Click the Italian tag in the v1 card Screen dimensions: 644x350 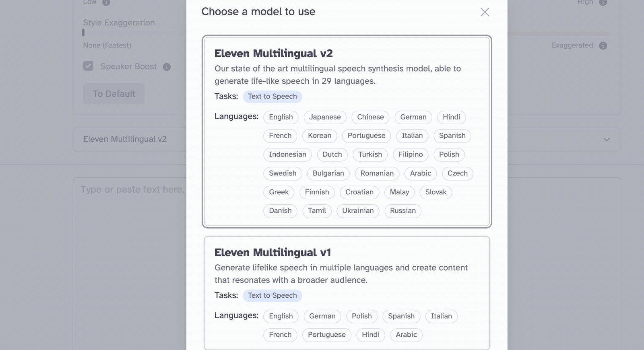click(x=442, y=316)
